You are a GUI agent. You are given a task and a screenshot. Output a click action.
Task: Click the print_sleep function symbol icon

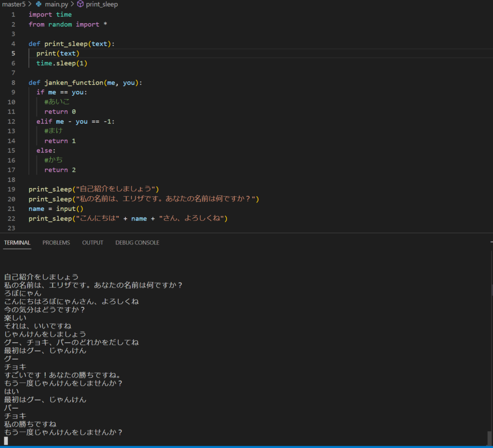click(x=80, y=4)
